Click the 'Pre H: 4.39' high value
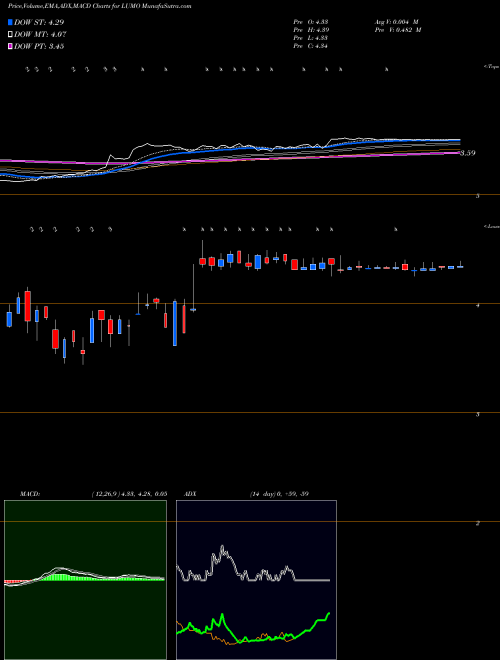Viewport: 500px width, 660px height. coord(311,30)
